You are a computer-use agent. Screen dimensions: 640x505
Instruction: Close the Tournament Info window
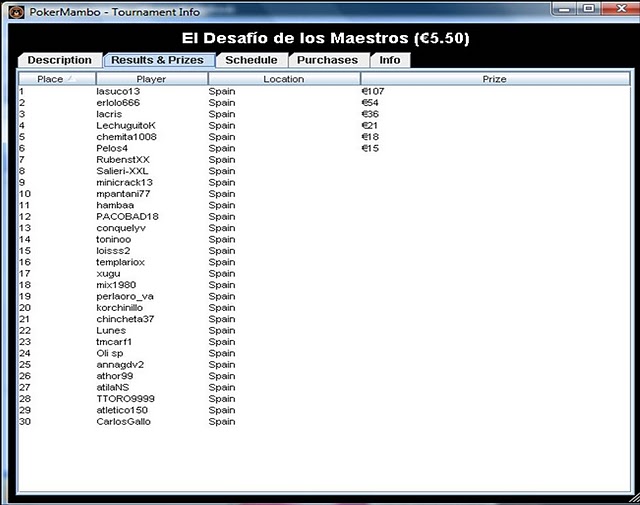click(x=621, y=9)
